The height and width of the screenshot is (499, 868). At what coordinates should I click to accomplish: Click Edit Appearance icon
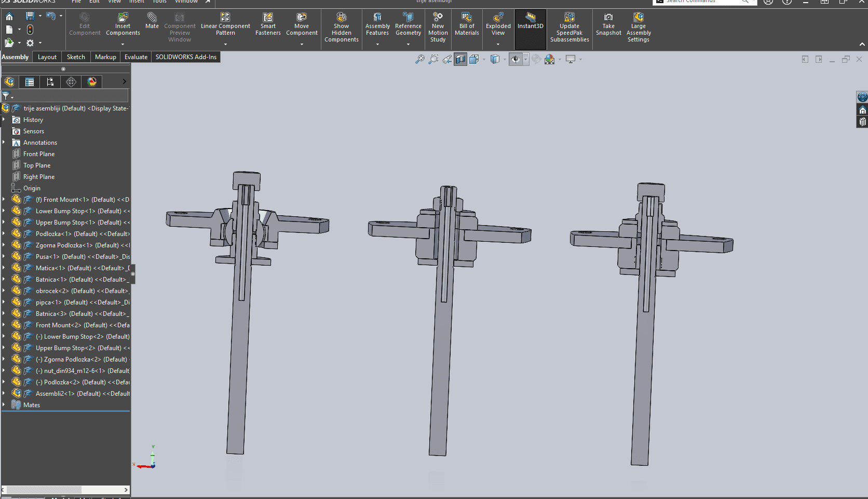coord(536,59)
